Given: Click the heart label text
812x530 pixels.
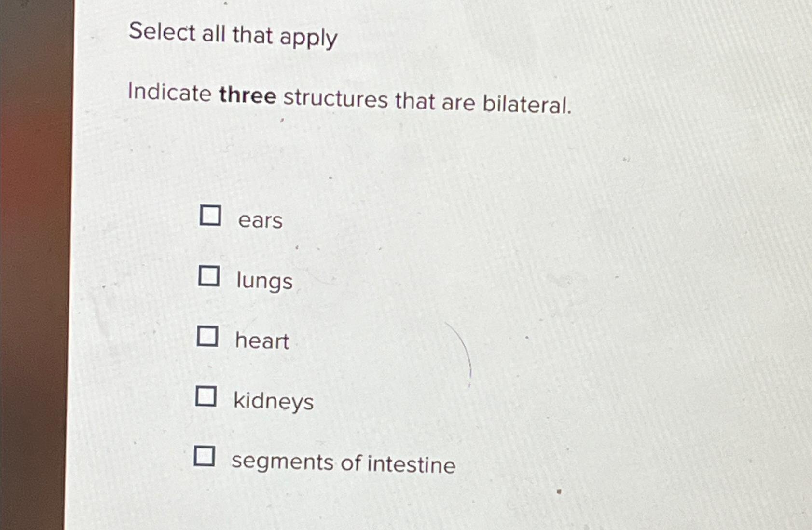Looking at the screenshot, I should tap(261, 341).
